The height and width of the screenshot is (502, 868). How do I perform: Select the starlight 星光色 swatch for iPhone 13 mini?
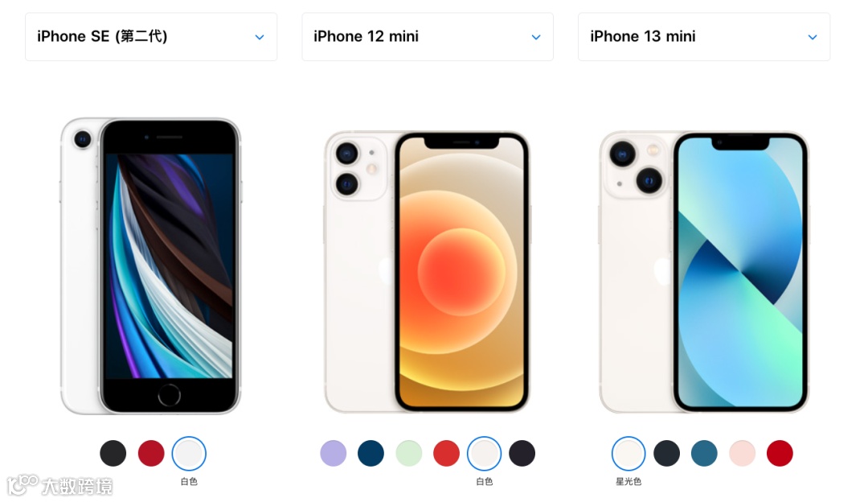click(x=628, y=453)
